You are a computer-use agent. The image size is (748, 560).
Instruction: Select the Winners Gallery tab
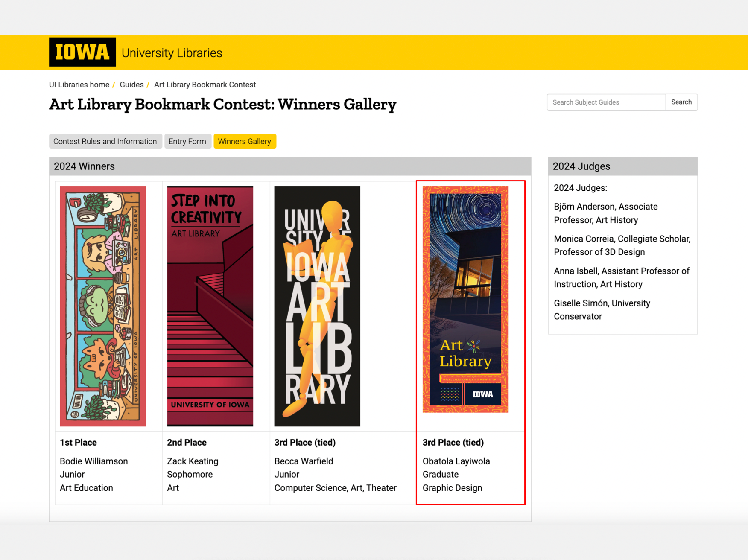[245, 141]
